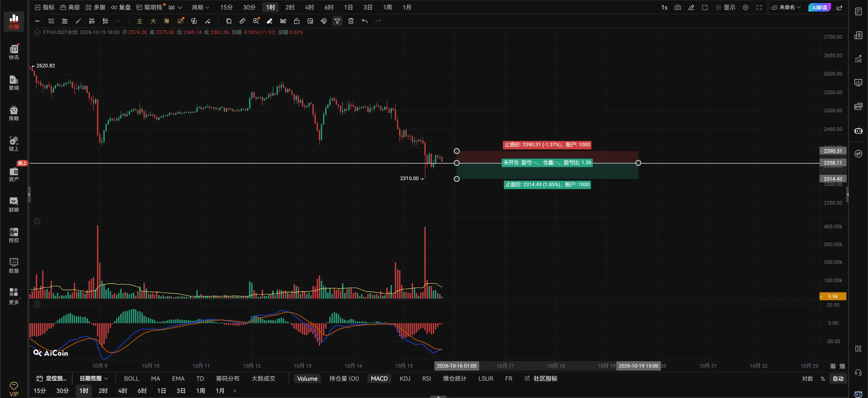Toggle the KDJ indicator
The height and width of the screenshot is (398, 868).
[x=405, y=378]
